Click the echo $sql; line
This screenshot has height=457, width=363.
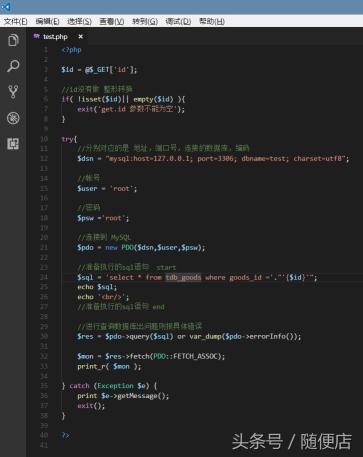[97, 287]
